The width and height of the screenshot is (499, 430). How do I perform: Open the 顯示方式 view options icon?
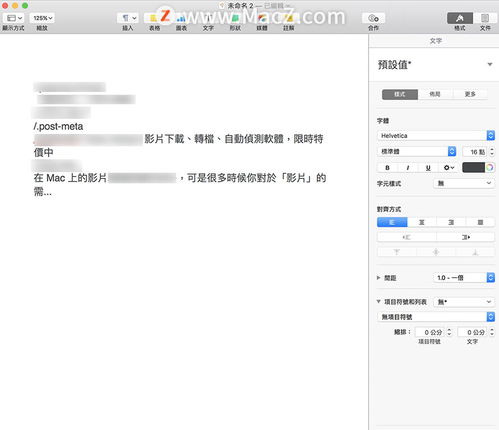pos(14,18)
